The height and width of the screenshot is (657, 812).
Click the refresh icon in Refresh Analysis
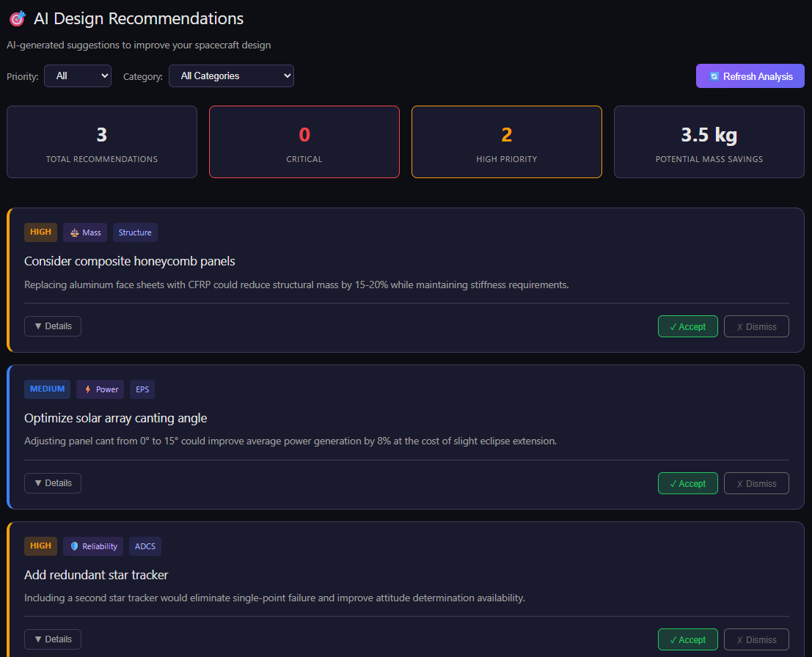714,76
